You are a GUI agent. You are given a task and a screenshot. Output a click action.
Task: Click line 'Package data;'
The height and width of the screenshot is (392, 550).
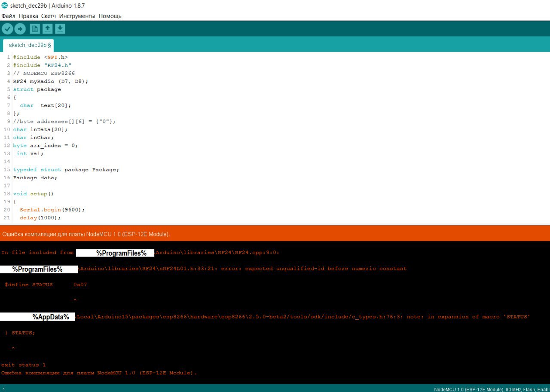[x=35, y=178]
